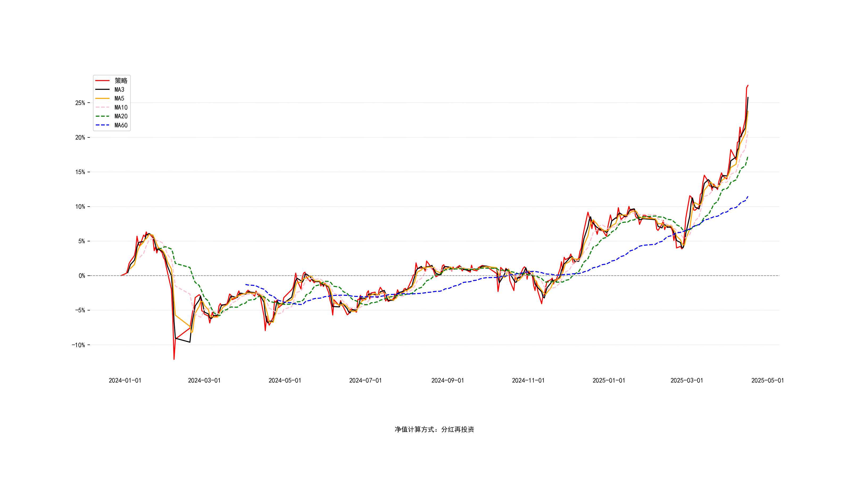Click the 净值计算方式 caption below the chart

tap(434, 430)
